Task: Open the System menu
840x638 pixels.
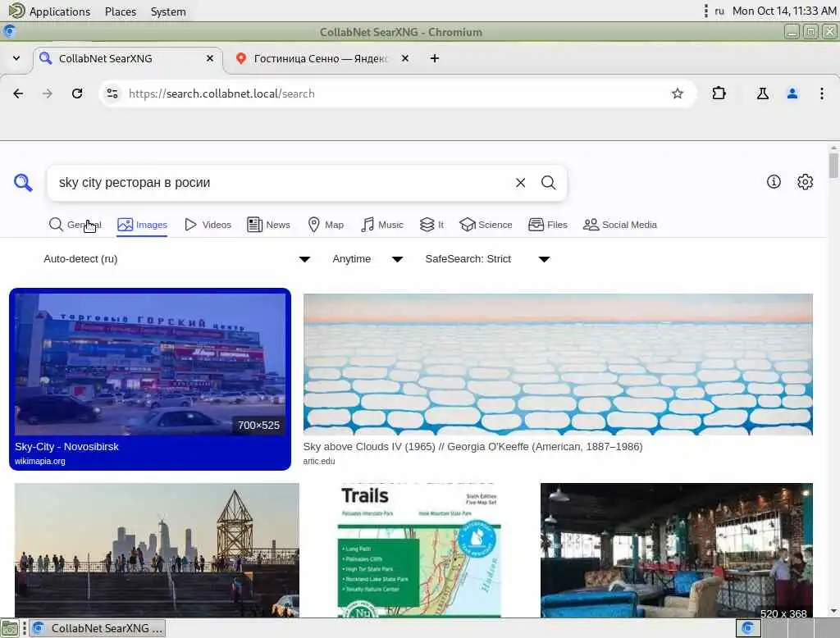Action: [168, 11]
